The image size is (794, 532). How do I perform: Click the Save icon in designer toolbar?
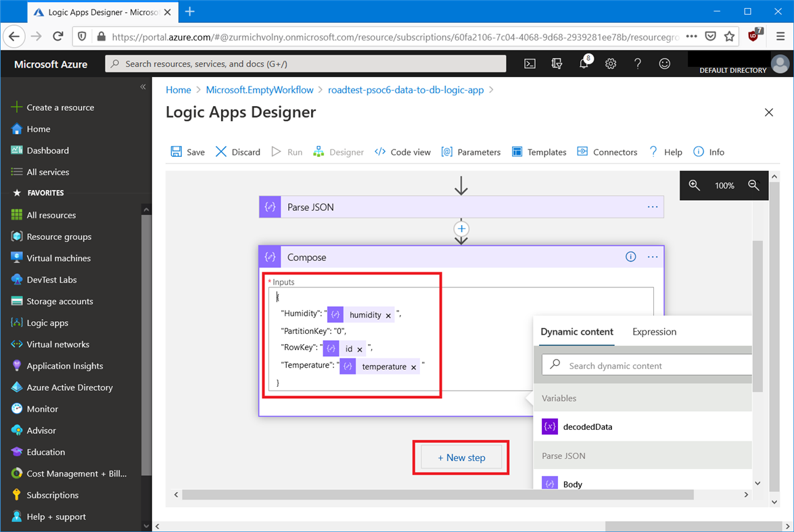177,152
